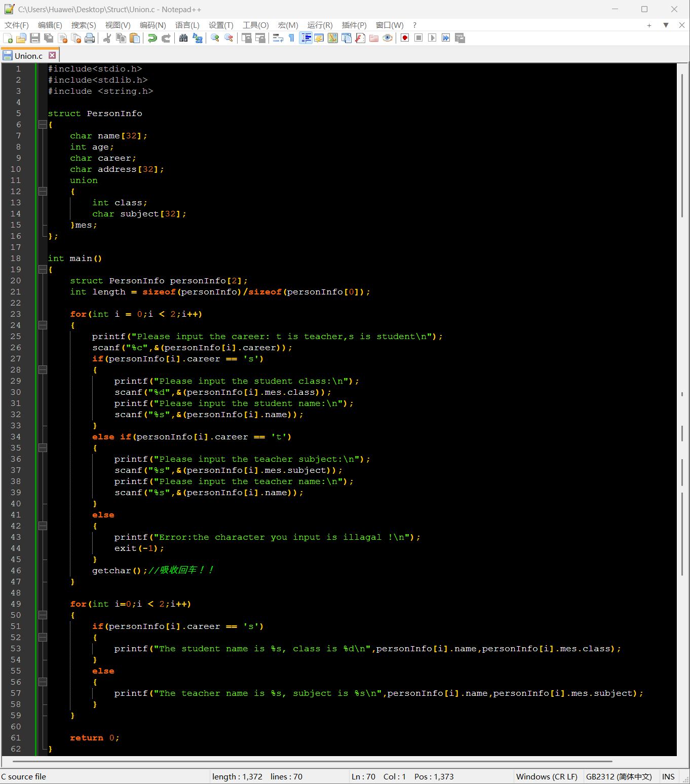The image size is (690, 784).
Task: Toggle show all characters pilcrow icon
Action: (291, 38)
